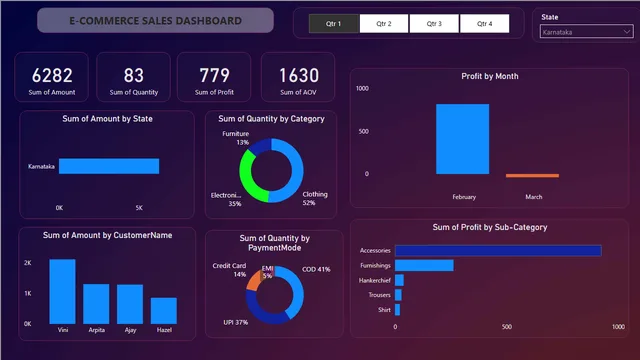The height and width of the screenshot is (360, 640).
Task: Select the February bar in Profit by Month
Action: click(x=462, y=139)
